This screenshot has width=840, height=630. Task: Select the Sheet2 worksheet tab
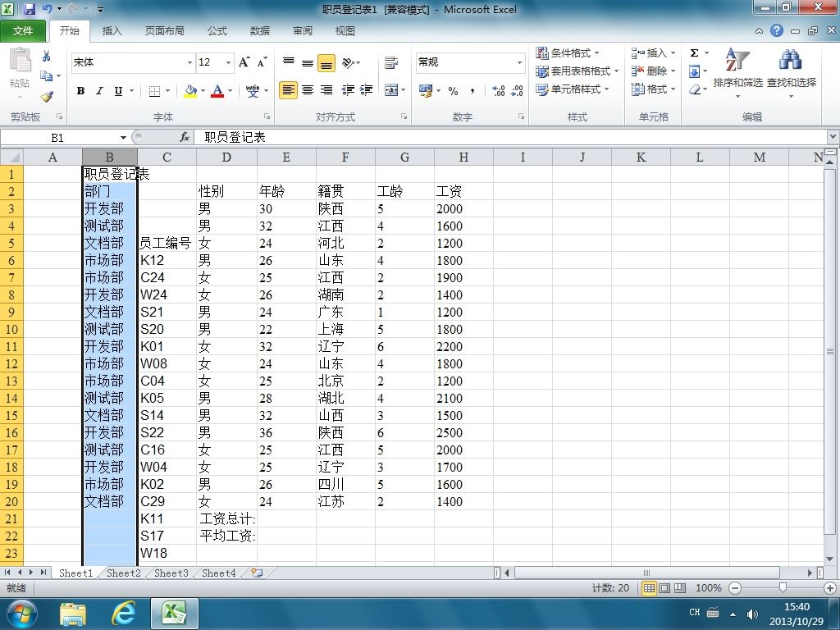pos(123,573)
